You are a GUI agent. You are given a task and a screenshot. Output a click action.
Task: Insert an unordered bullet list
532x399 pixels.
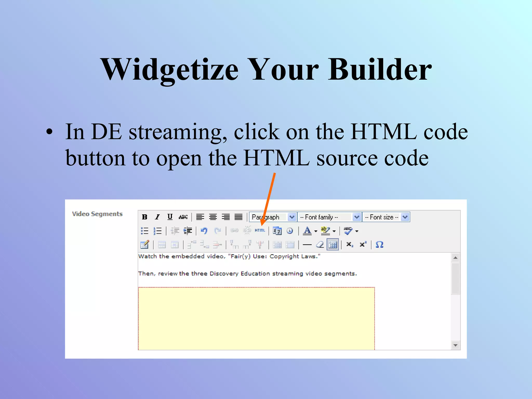click(145, 231)
